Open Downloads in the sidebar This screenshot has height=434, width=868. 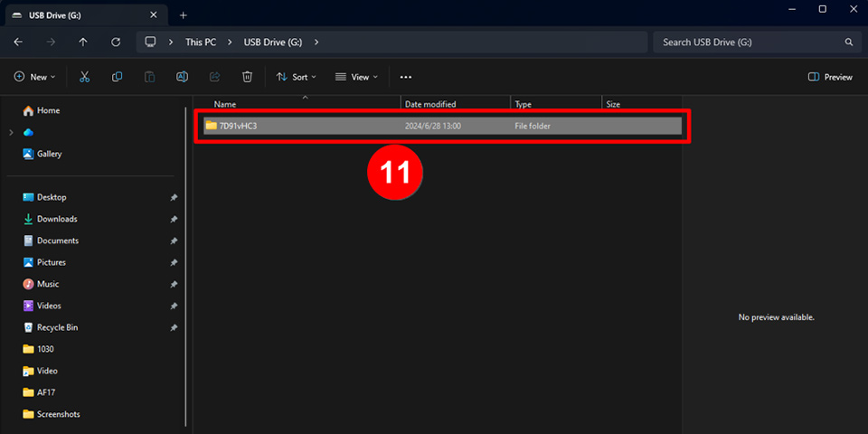[x=57, y=219]
